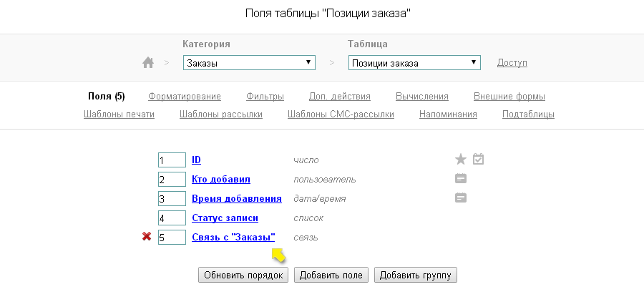Click the field type text "связь"
Image resolution: width=644 pixels, height=307 pixels.
click(x=306, y=238)
